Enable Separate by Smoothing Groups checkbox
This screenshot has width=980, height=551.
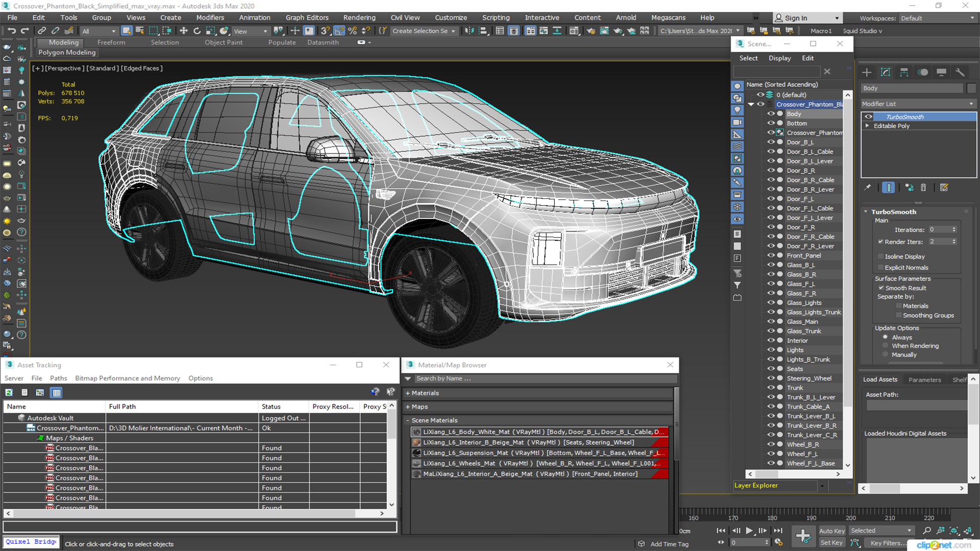tap(899, 316)
